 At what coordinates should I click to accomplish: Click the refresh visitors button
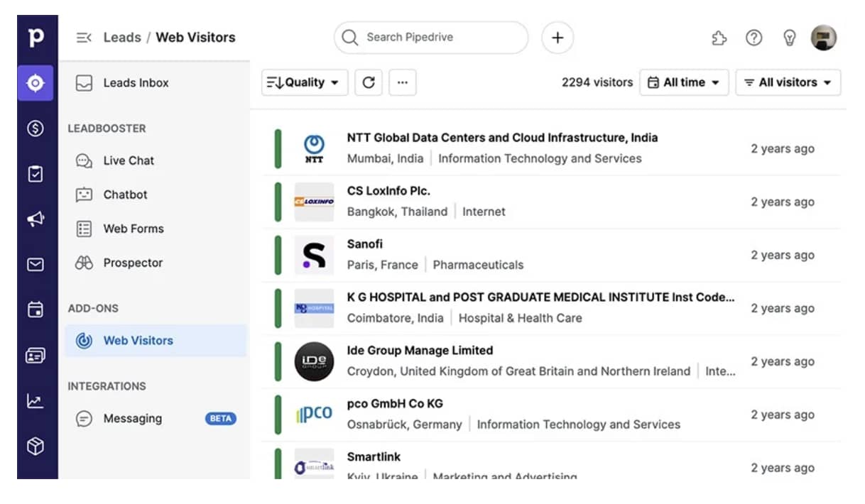point(368,82)
